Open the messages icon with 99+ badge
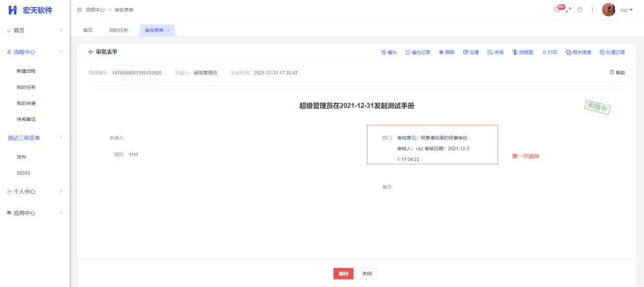The height and width of the screenshot is (287, 644). point(558,10)
